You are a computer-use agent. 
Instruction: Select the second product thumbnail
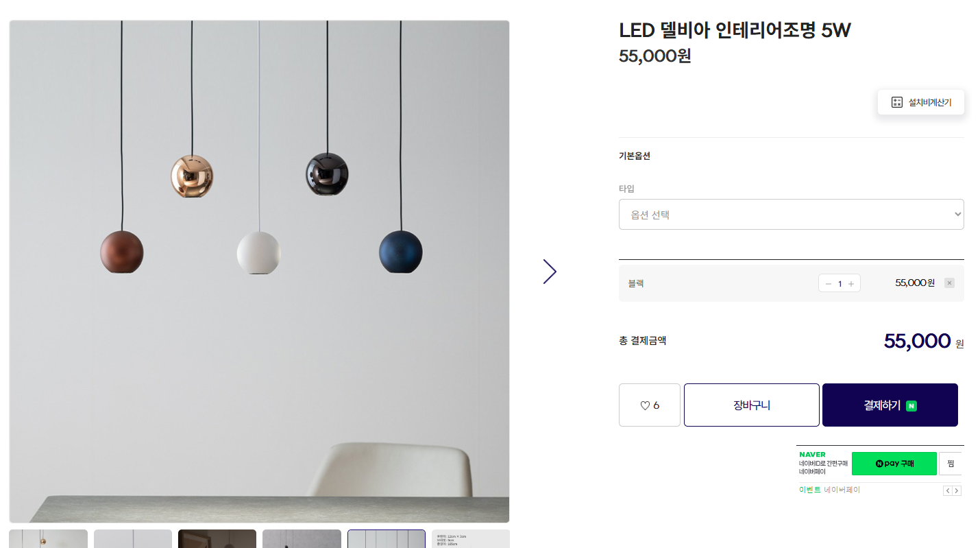133,538
